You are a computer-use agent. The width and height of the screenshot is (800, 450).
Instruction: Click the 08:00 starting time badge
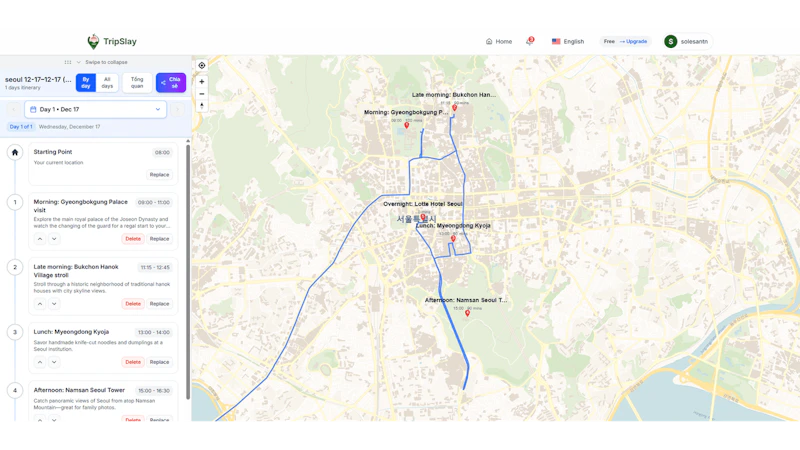click(x=162, y=153)
